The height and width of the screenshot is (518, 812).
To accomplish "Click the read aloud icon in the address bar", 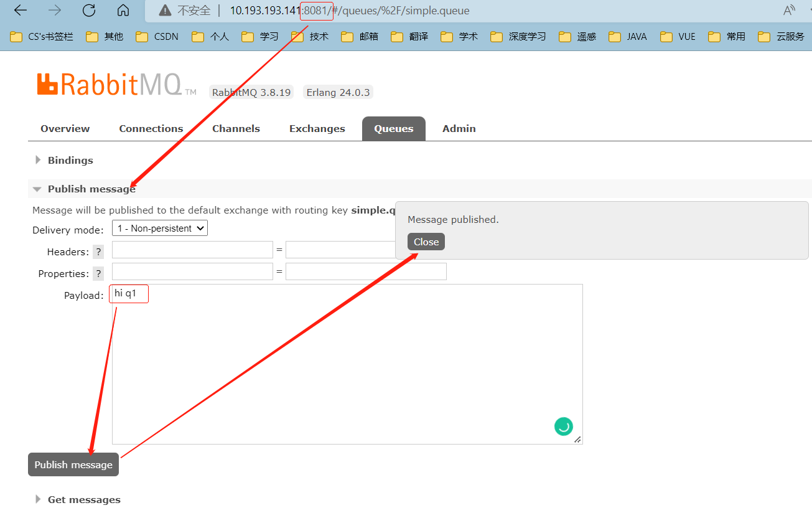I will click(x=789, y=11).
